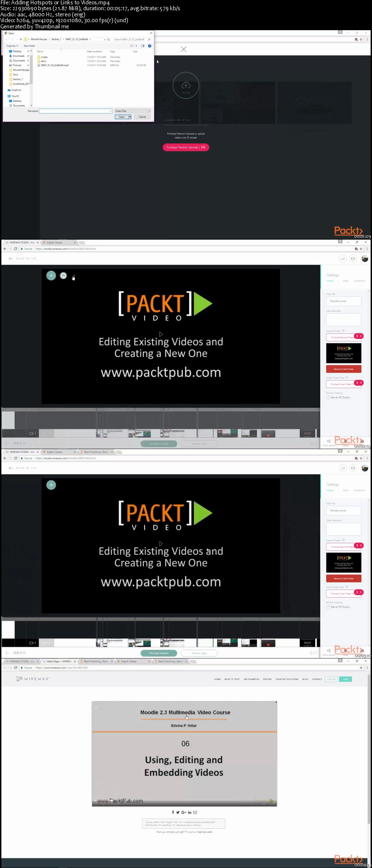The height and width of the screenshot is (868, 372).
Task: Share the watch page video on Google Plus
Action: 184,812
